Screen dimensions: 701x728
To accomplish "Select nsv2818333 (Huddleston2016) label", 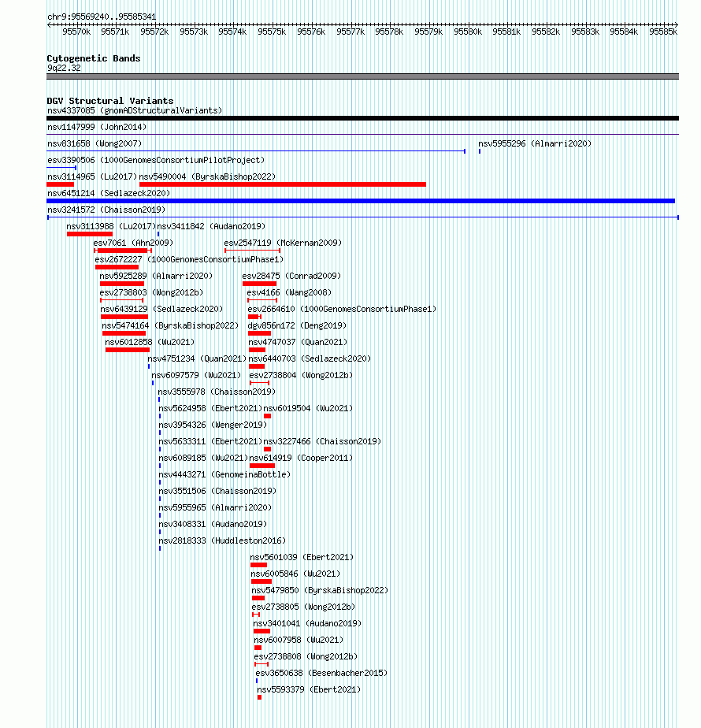I will (x=222, y=541).
